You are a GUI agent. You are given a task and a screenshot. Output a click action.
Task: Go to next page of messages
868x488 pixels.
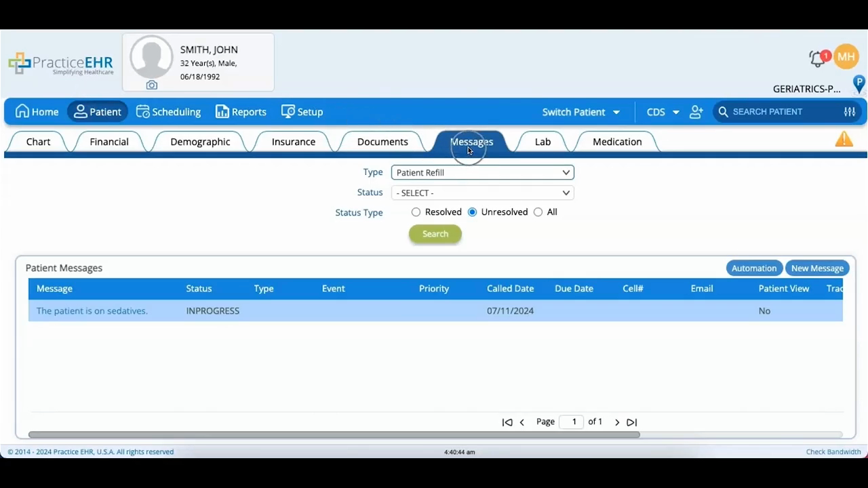[x=617, y=422]
